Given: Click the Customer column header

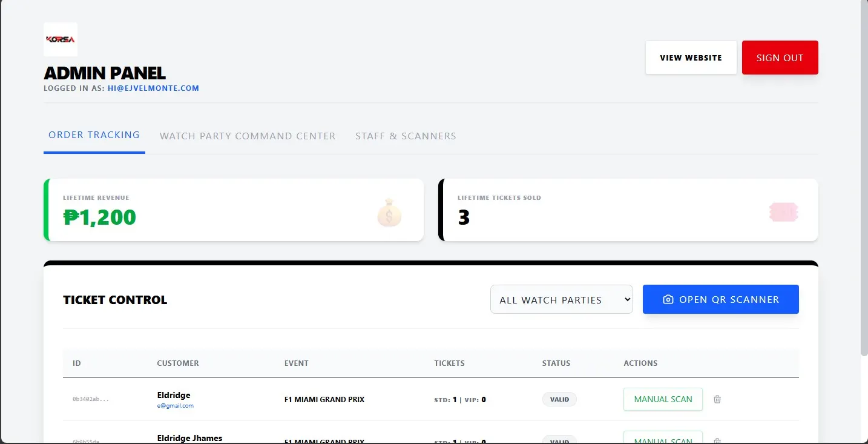Looking at the screenshot, I should pyautogui.click(x=178, y=363).
